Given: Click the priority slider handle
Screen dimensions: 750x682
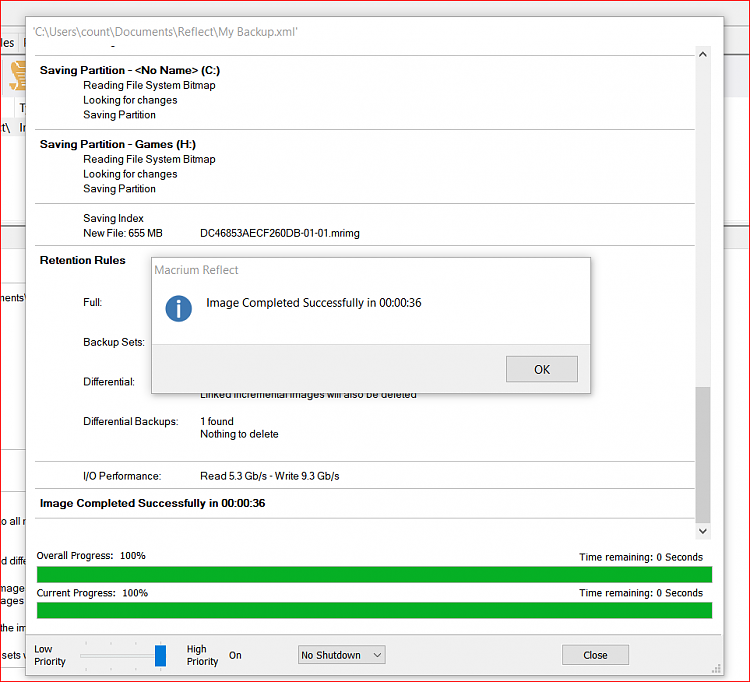Looking at the screenshot, I should click(x=160, y=655).
